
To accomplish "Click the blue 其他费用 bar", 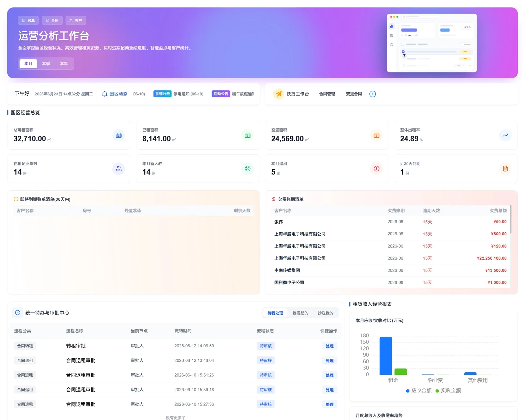I will tap(470, 374).
